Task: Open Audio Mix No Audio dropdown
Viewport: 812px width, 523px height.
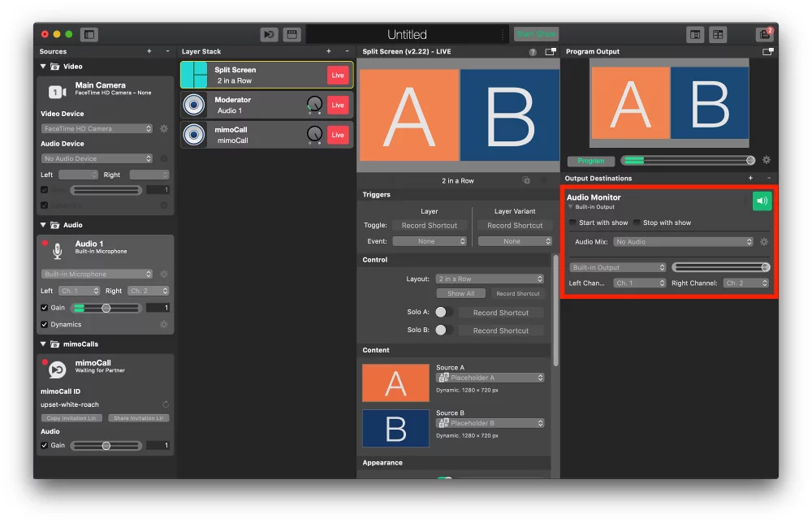Action: [683, 242]
